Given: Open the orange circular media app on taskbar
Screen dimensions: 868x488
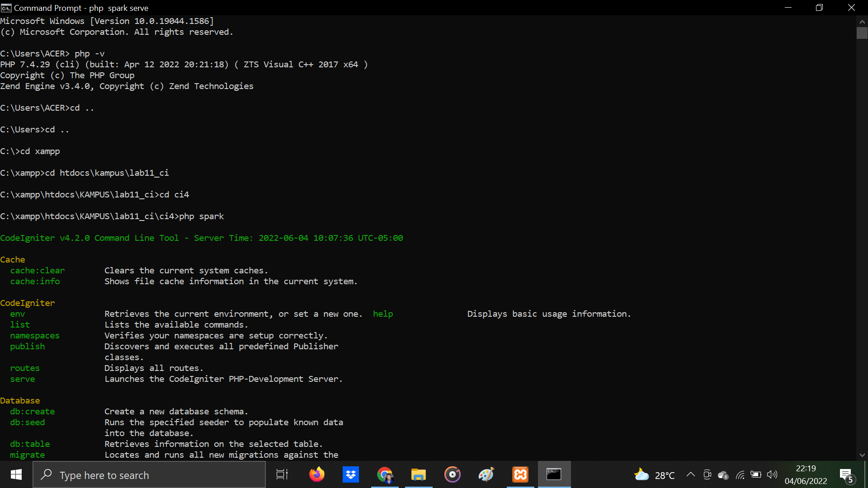Looking at the screenshot, I should [x=453, y=474].
